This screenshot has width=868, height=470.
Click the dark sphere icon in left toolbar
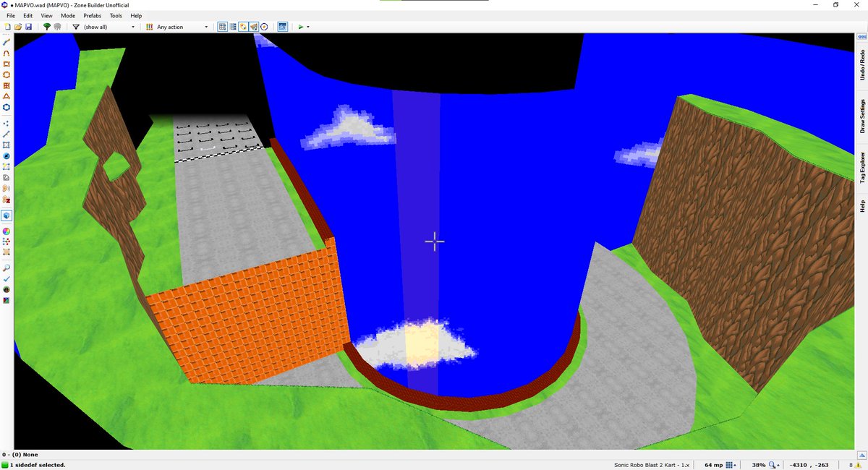tap(7, 289)
